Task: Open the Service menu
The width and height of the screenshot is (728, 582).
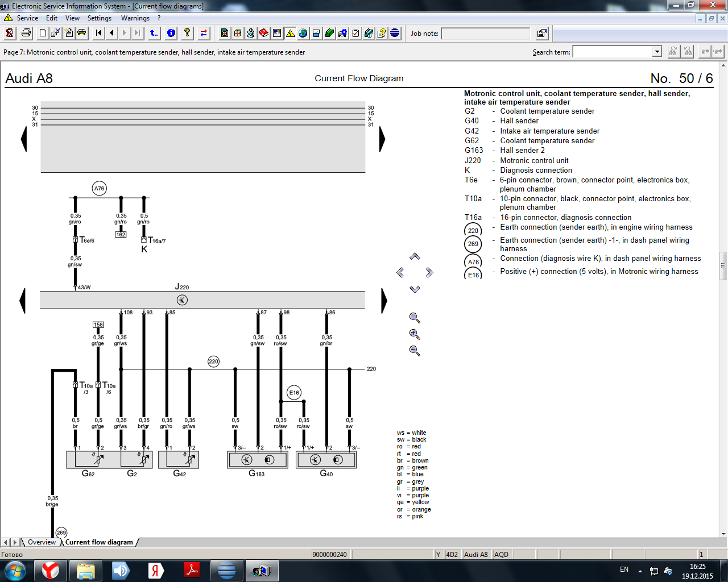Action: (x=27, y=18)
